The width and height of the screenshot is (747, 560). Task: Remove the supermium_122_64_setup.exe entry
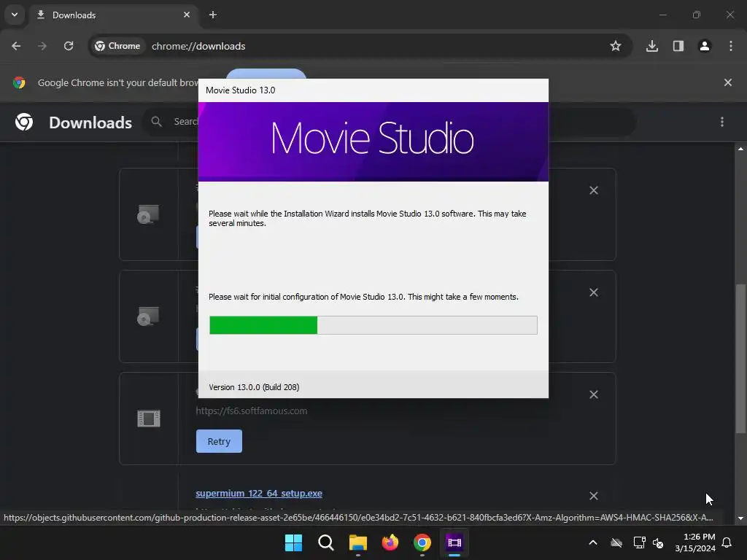(x=594, y=496)
